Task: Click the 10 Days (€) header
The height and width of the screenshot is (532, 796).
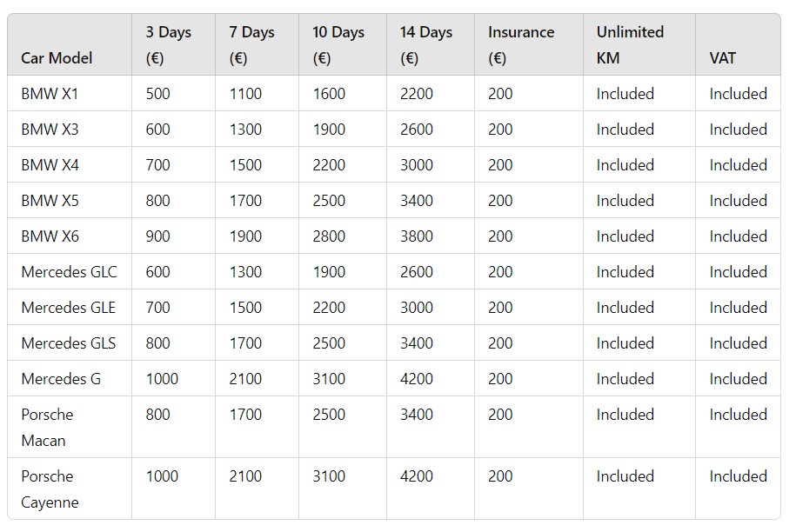Action: pos(338,44)
